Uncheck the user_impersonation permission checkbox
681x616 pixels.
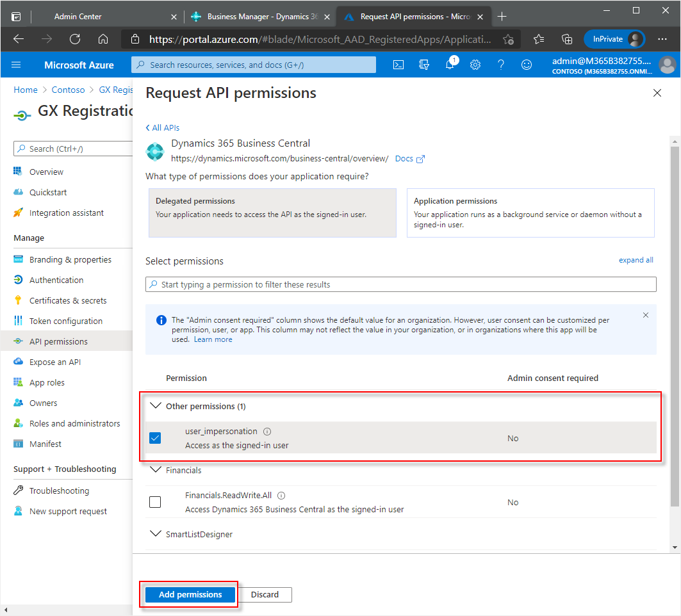point(155,438)
